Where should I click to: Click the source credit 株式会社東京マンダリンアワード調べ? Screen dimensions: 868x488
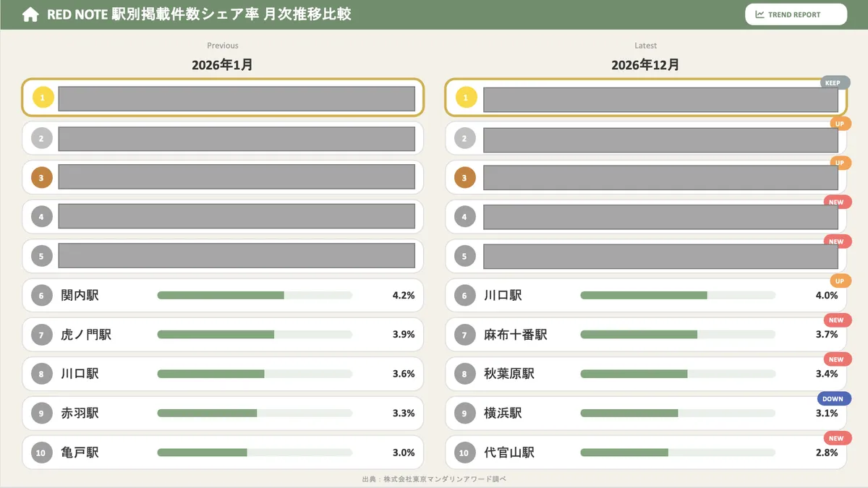434,479
